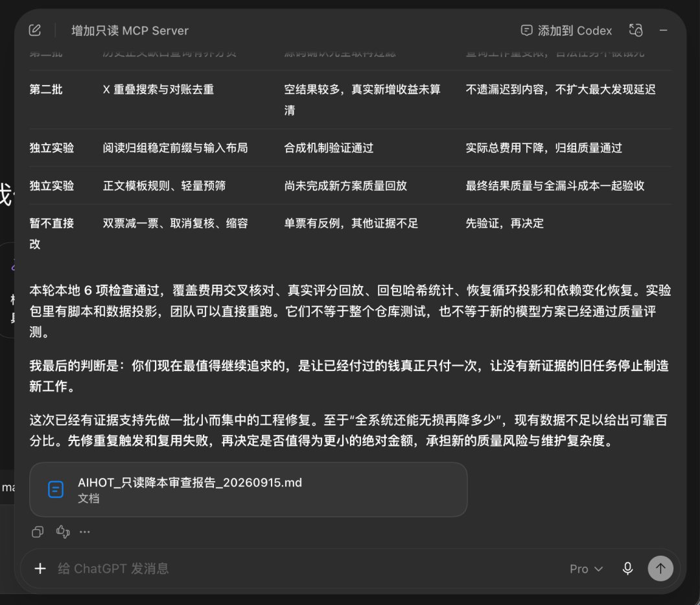Start a new chat with the compose icon
700x605 pixels.
tap(35, 30)
